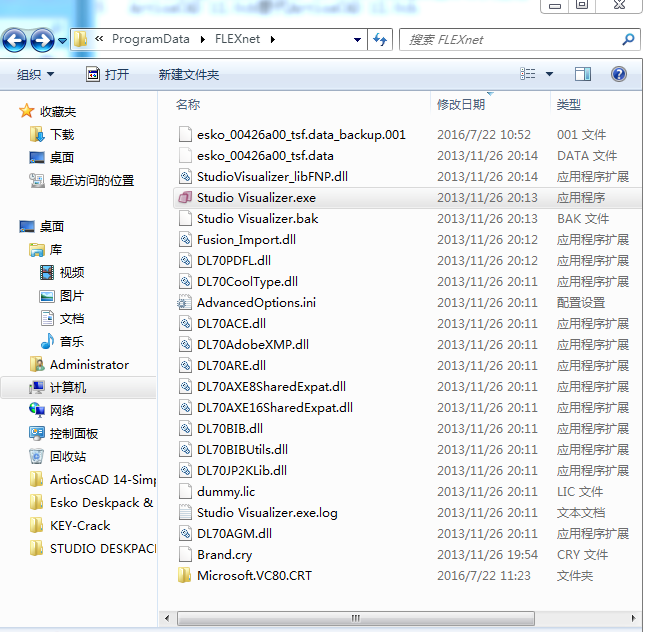Click the refresh button beside address bar

[380, 40]
